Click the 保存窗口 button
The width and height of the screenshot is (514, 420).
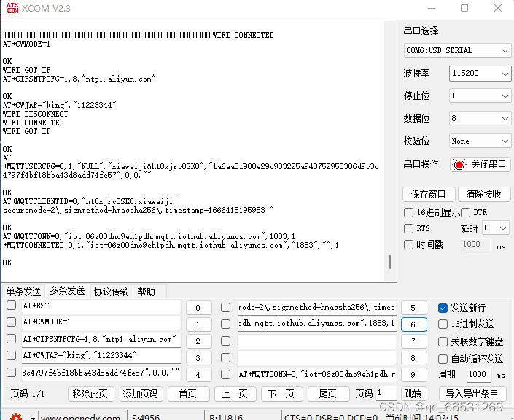click(x=429, y=194)
